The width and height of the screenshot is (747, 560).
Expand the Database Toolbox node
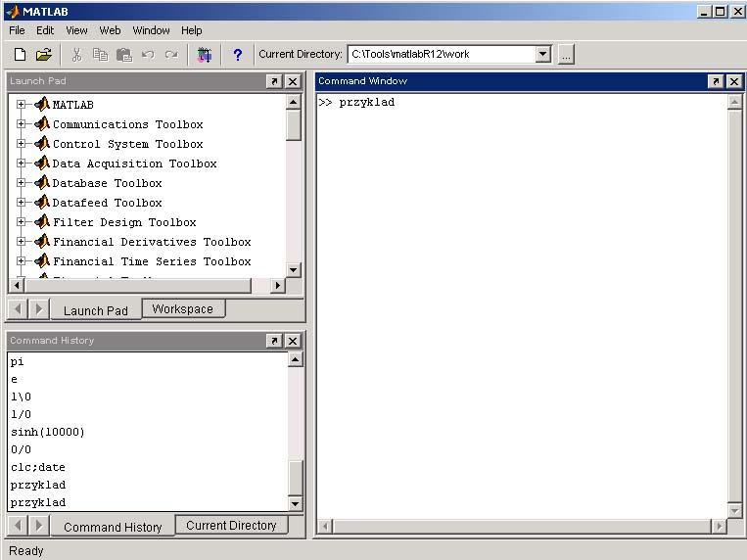point(21,182)
